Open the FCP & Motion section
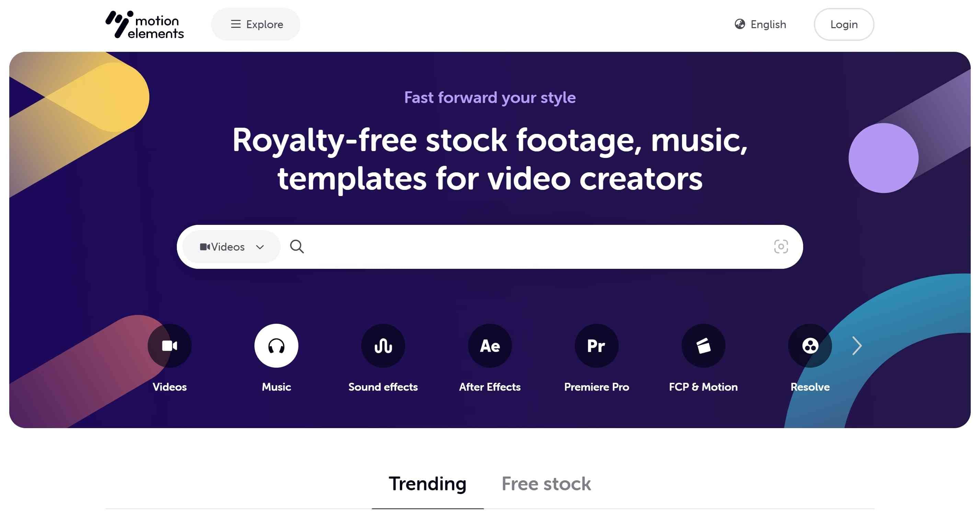The image size is (980, 527). click(704, 346)
